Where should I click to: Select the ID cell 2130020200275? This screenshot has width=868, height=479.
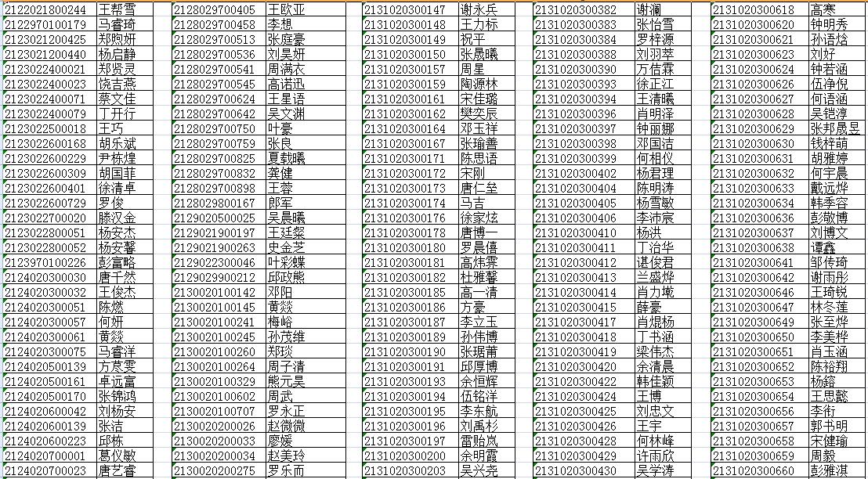tap(219, 471)
